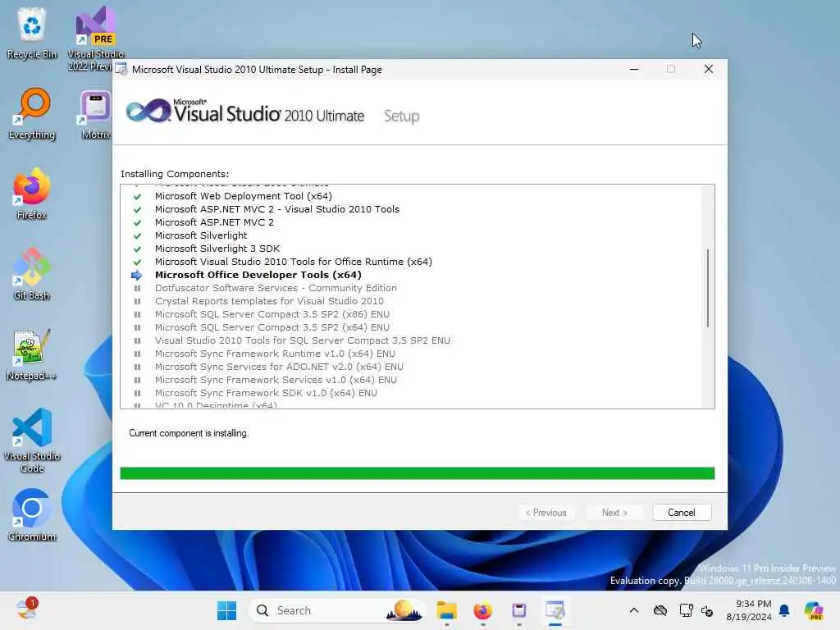Open the Copilot Preview taskbar icon

[814, 610]
